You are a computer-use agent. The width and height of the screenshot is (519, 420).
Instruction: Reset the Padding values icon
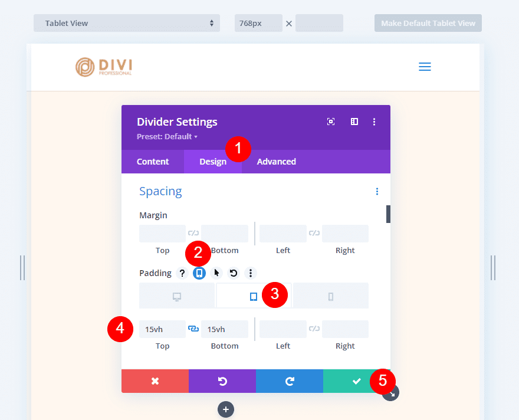point(234,273)
